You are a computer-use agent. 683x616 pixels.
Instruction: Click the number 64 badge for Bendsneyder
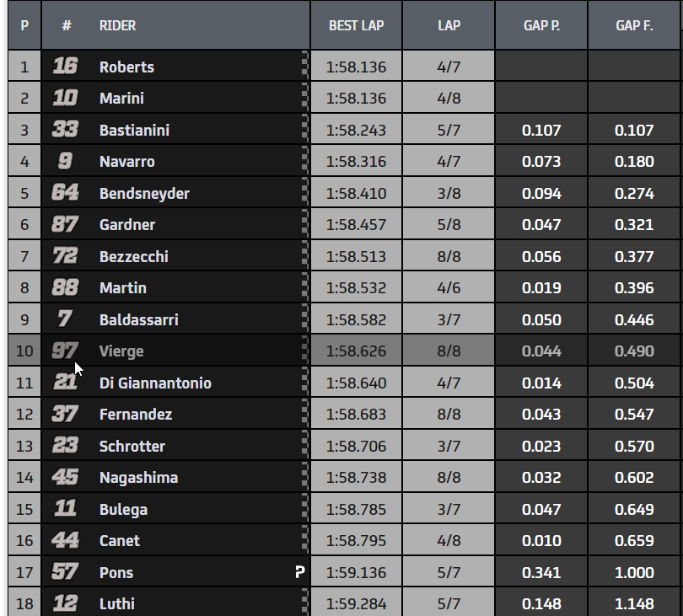pos(65,193)
